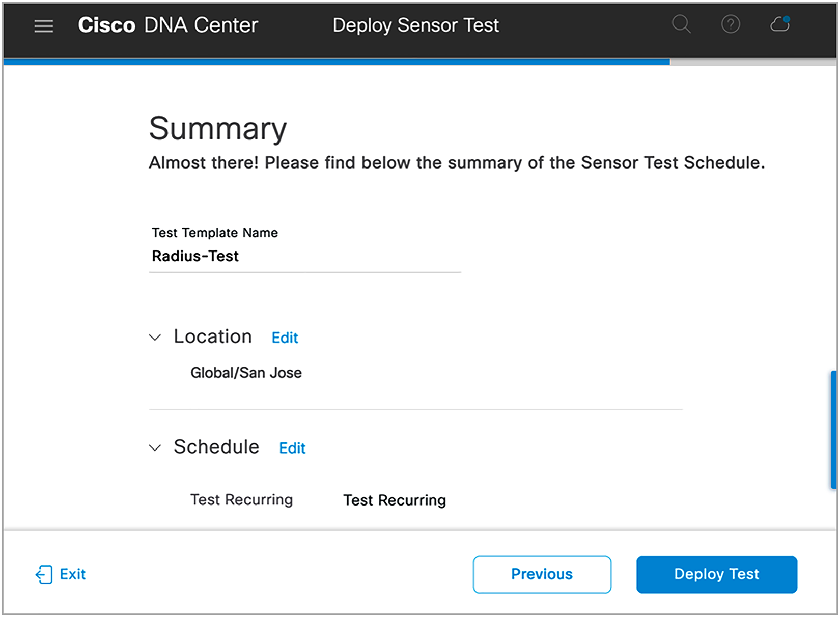This screenshot has height=617, width=840.
Task: Click the cloud notifications icon
Action: (780, 23)
